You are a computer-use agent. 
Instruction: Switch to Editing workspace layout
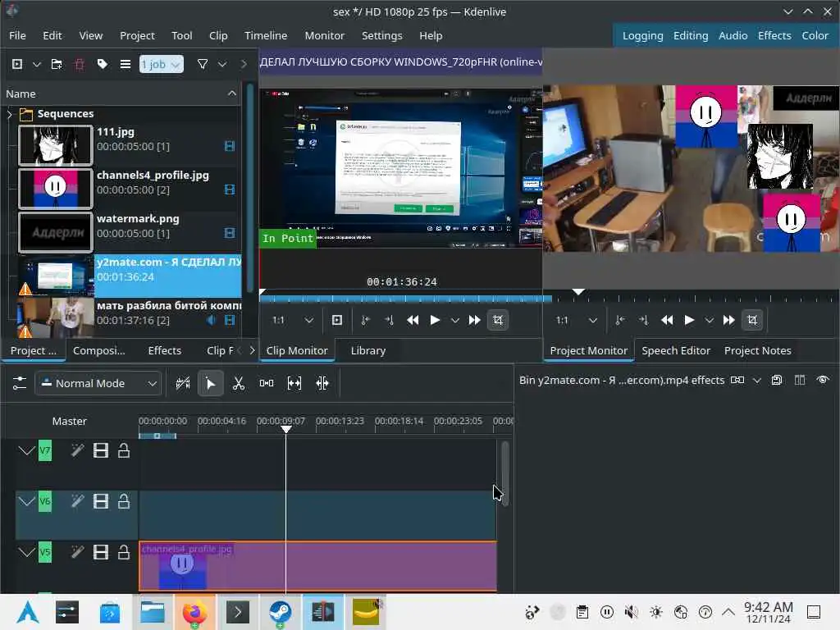coord(691,35)
